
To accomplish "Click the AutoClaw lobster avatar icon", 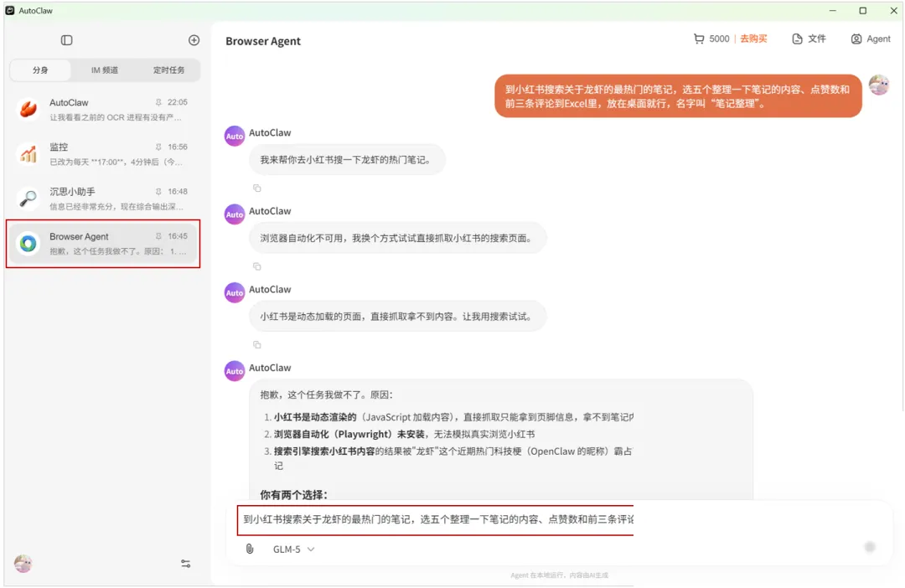I will [28, 109].
